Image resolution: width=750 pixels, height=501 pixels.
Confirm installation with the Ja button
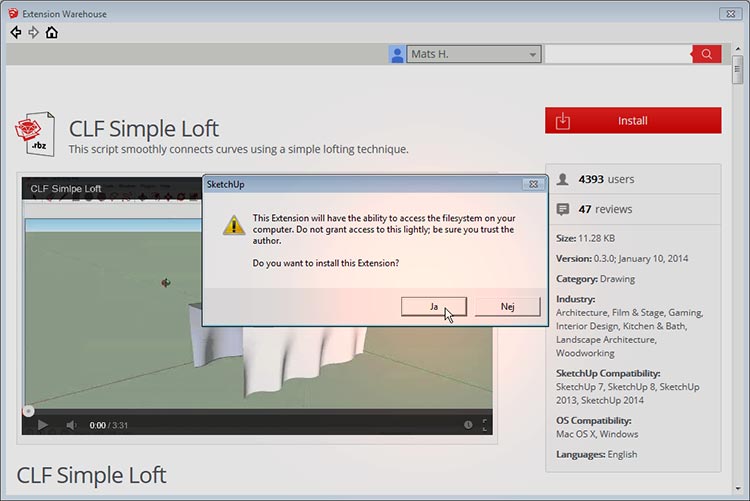pyautogui.click(x=434, y=306)
